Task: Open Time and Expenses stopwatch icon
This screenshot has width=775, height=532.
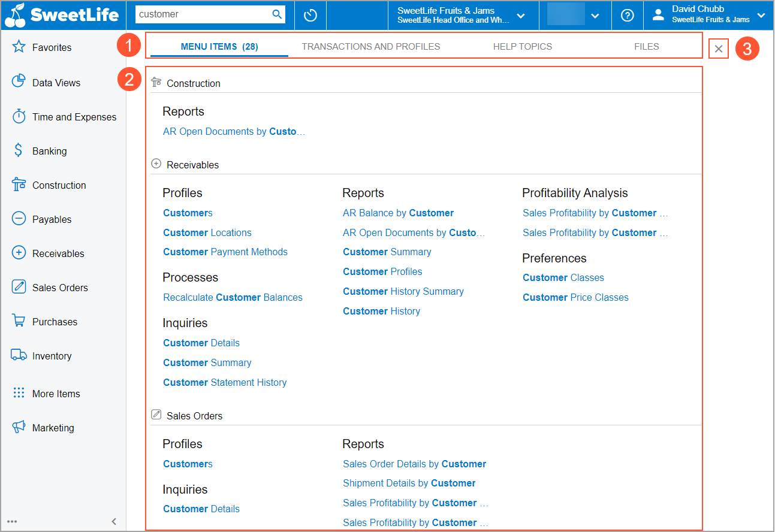Action: pyautogui.click(x=19, y=117)
